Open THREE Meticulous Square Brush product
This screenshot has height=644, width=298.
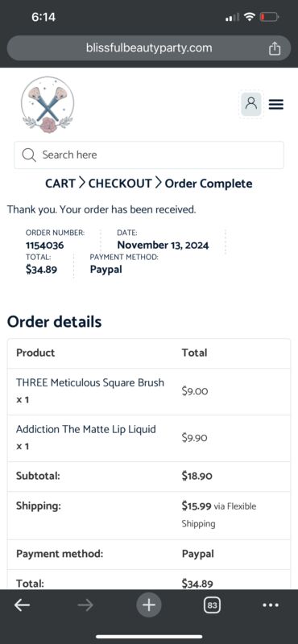coord(90,383)
